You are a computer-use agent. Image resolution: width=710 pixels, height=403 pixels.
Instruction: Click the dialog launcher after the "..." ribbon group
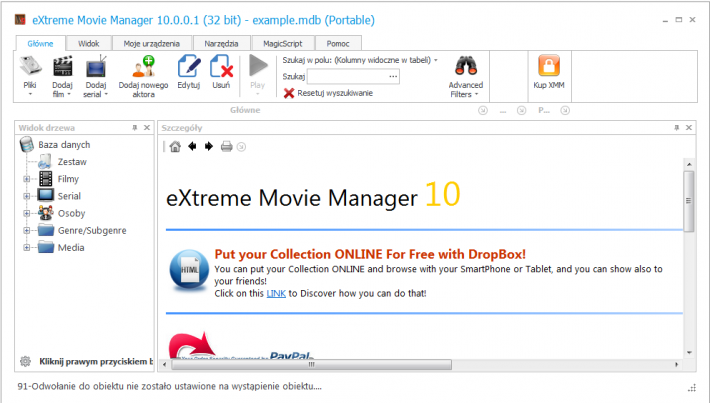pyautogui.click(x=522, y=110)
